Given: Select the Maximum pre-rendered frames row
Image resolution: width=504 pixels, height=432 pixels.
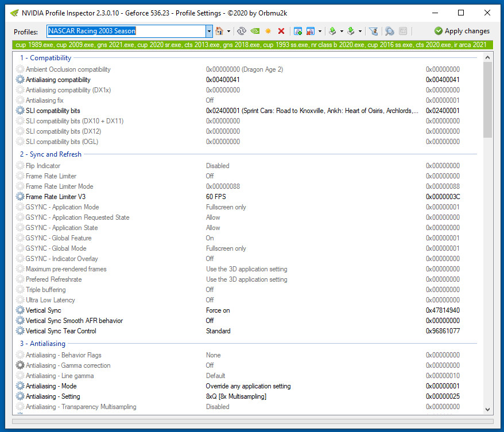Looking at the screenshot, I should point(247,269).
